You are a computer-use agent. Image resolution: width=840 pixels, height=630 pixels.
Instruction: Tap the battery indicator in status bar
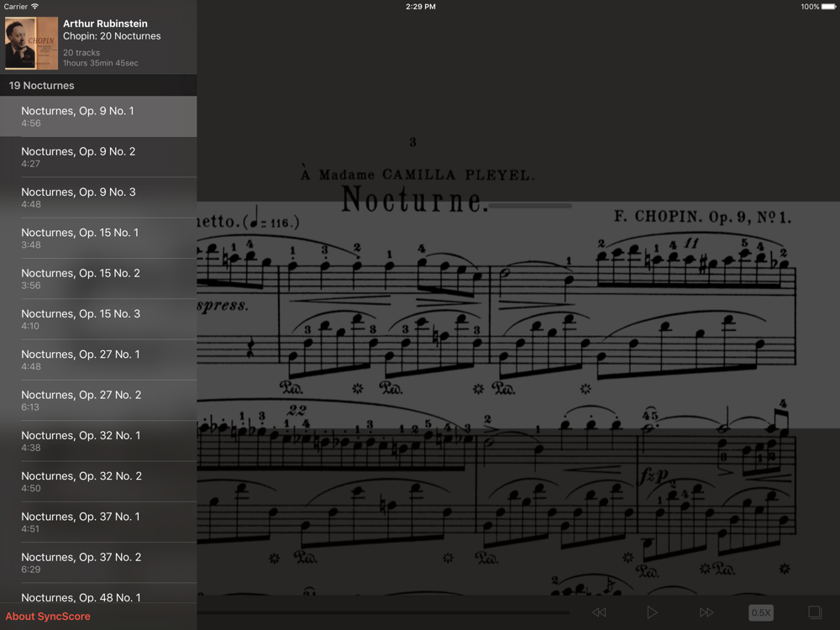pos(828,7)
